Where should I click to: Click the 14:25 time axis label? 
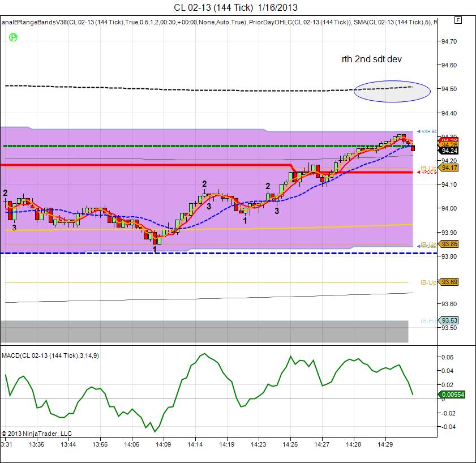pyautogui.click(x=290, y=444)
